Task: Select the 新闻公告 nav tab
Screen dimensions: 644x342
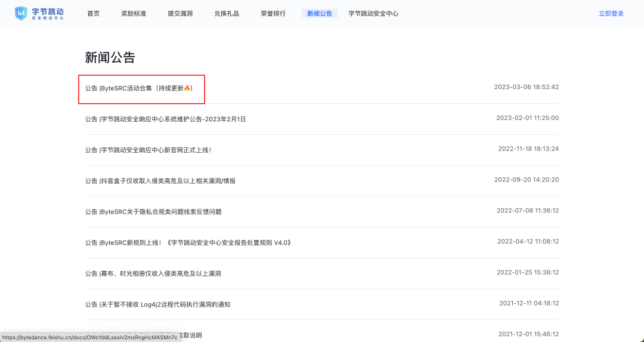Action: (320, 14)
